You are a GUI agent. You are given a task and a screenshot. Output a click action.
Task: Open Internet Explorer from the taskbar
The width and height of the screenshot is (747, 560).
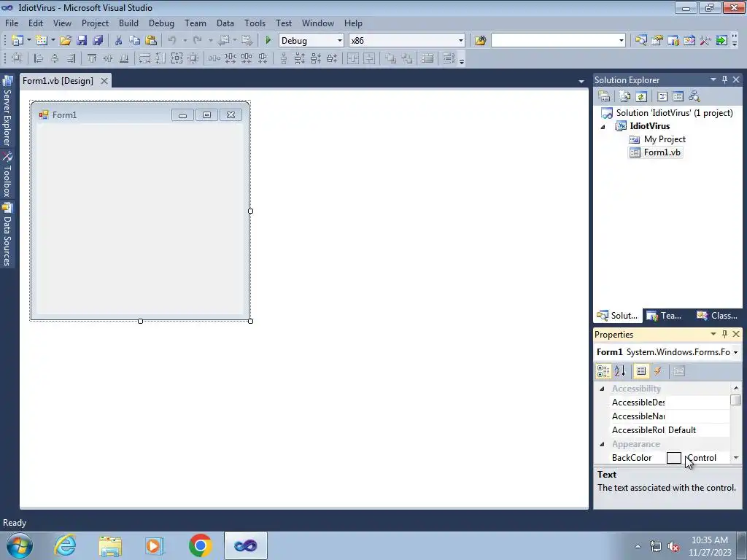65,545
